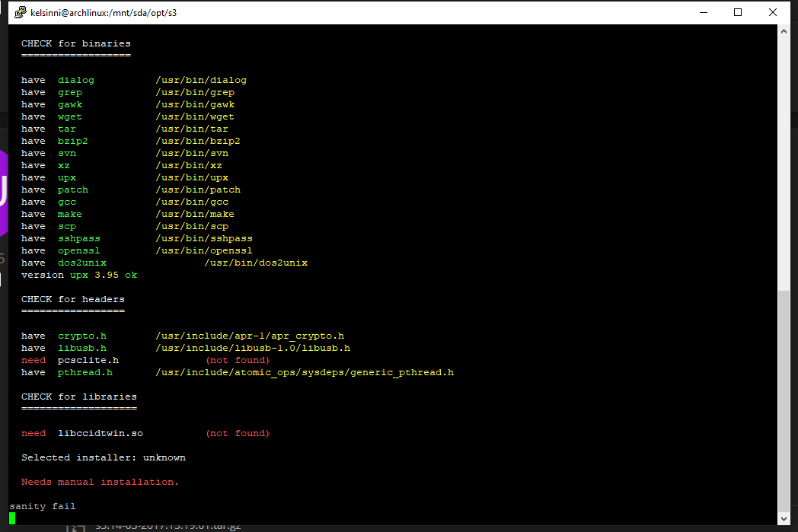Image resolution: width=798 pixels, height=532 pixels.
Task: Click the path /usr/bin/wget
Action: (x=195, y=117)
